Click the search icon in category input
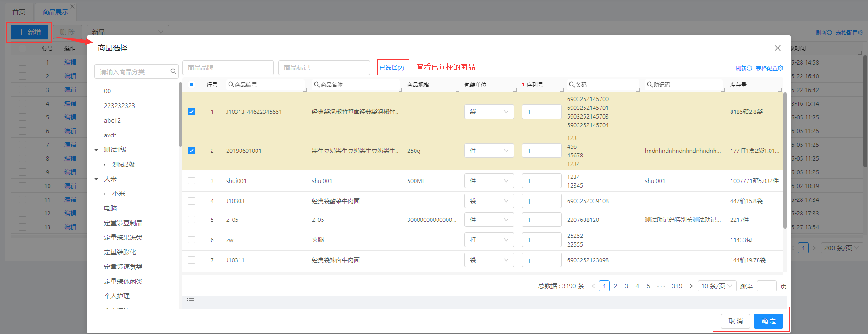 tap(173, 71)
